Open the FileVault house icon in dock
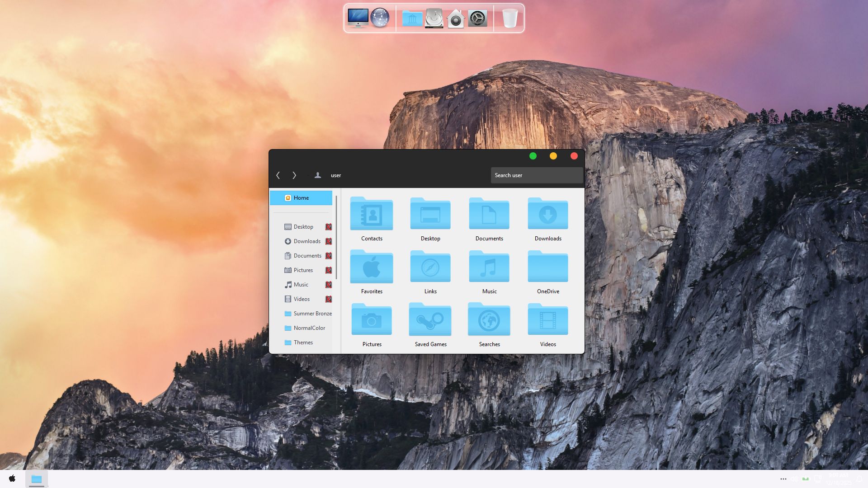This screenshot has width=868, height=488. [456, 19]
